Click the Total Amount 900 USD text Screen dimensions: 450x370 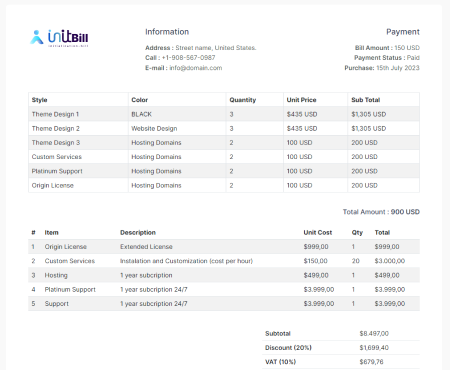click(381, 212)
